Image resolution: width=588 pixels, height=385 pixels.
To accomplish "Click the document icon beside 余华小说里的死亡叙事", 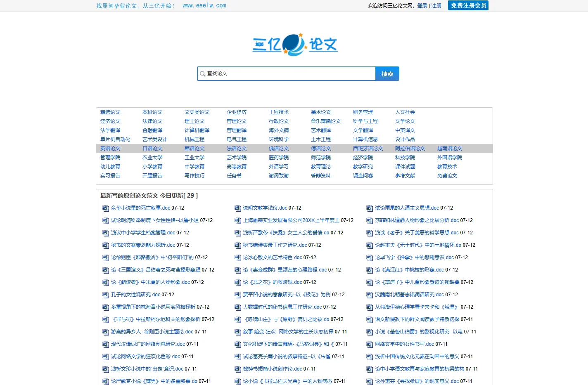I will pos(105,208).
